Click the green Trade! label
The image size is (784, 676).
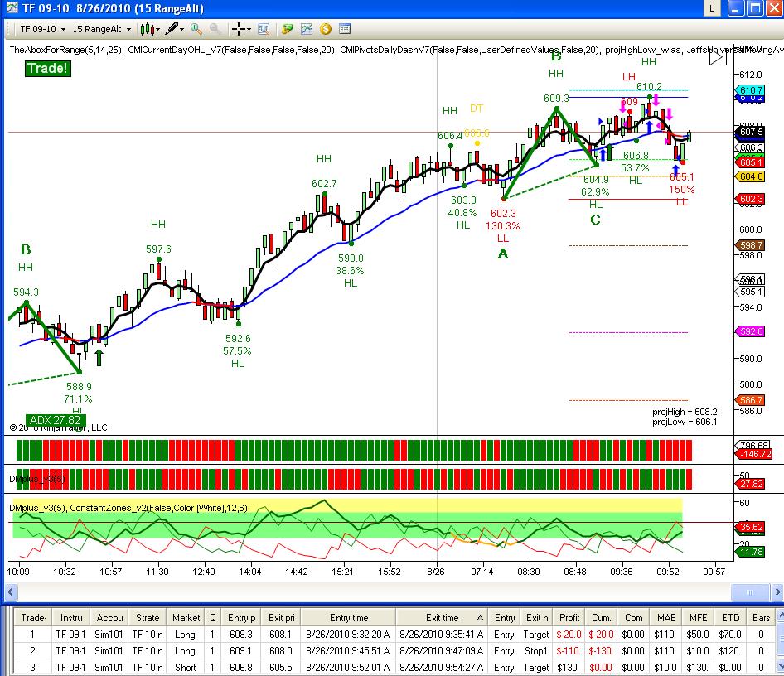[47, 69]
